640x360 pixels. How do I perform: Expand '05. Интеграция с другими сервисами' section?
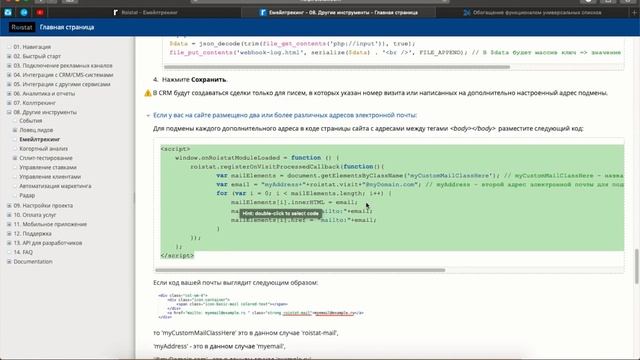click(9, 84)
